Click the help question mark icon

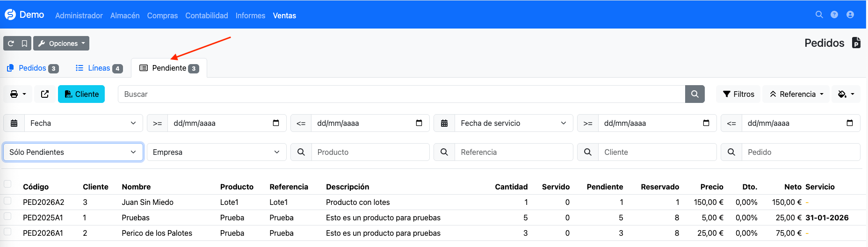point(834,15)
